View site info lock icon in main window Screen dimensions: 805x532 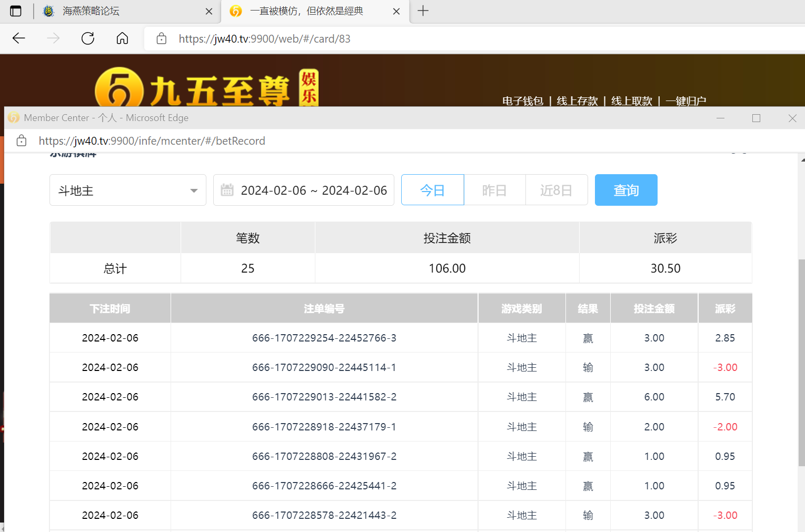pos(162,38)
